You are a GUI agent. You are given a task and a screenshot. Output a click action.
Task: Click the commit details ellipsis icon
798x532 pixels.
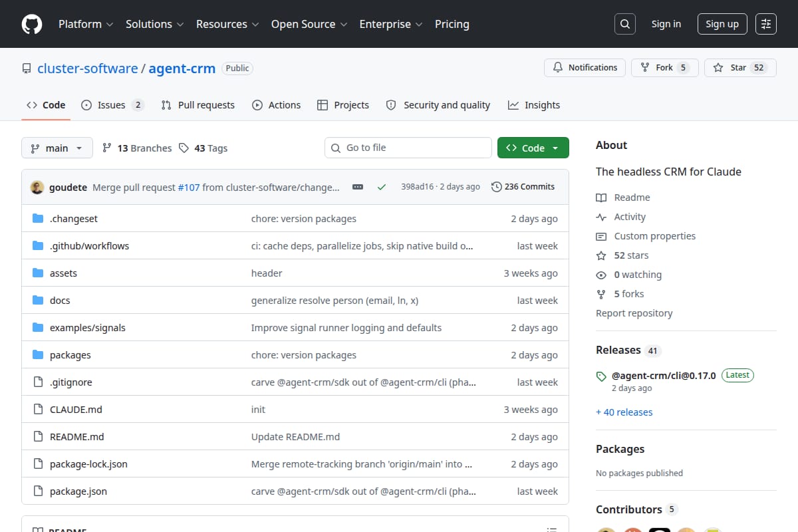pos(358,187)
